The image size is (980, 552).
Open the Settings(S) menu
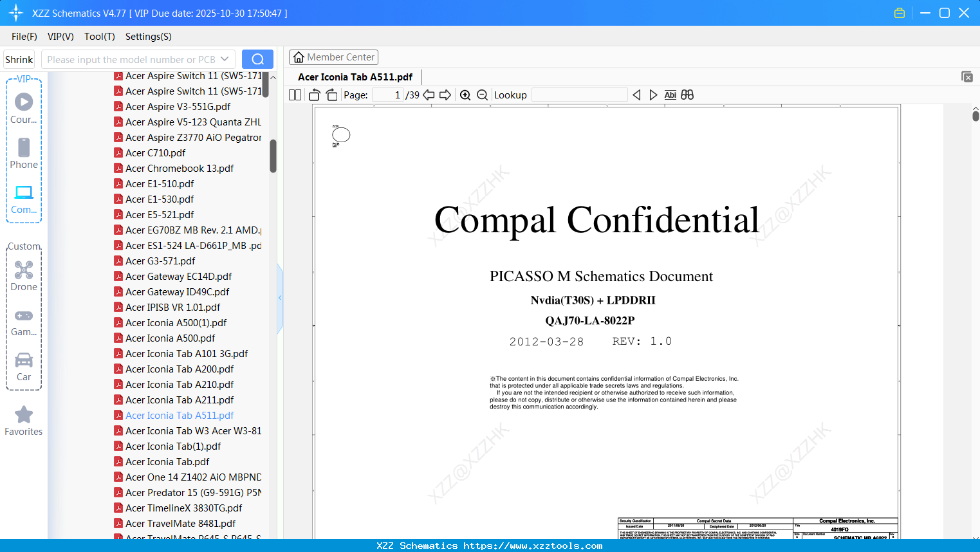(149, 37)
